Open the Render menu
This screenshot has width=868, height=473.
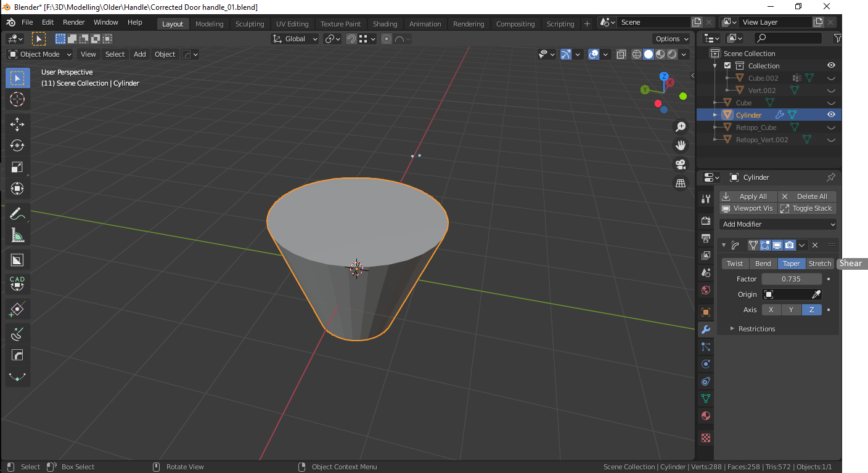point(74,22)
